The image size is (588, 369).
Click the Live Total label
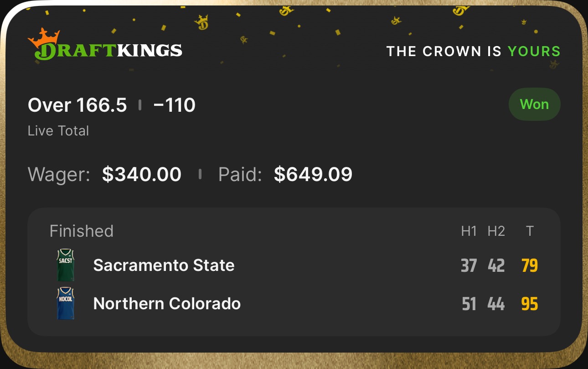point(58,131)
